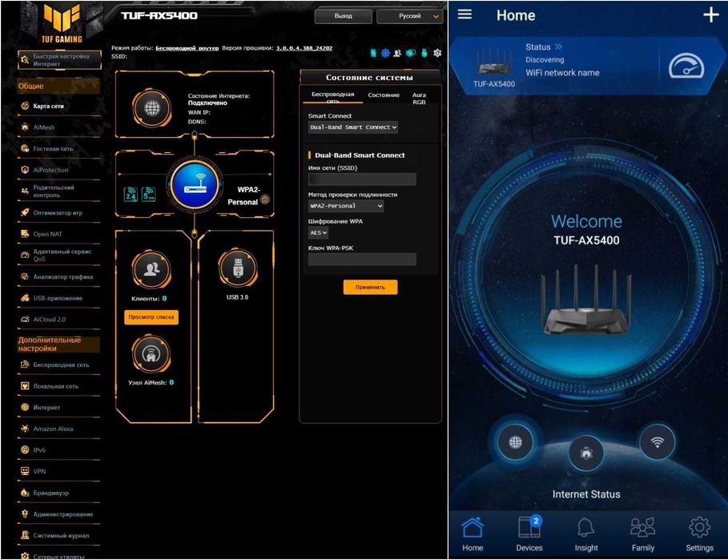
Task: Click AiCloud 2.0 cloud icon
Action: pyautogui.click(x=25, y=319)
